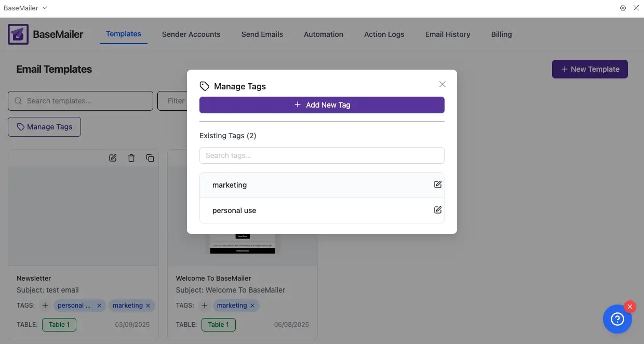Add a tag to Welcome To BaseMailer with plus

pyautogui.click(x=204, y=305)
